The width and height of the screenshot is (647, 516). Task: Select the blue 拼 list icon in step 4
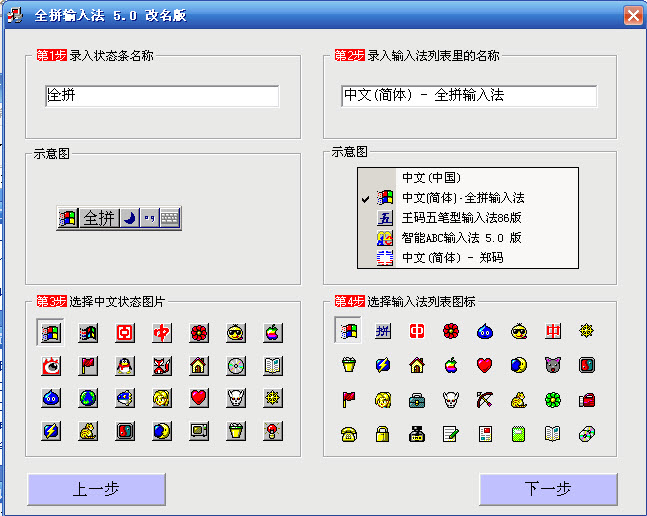pos(383,331)
